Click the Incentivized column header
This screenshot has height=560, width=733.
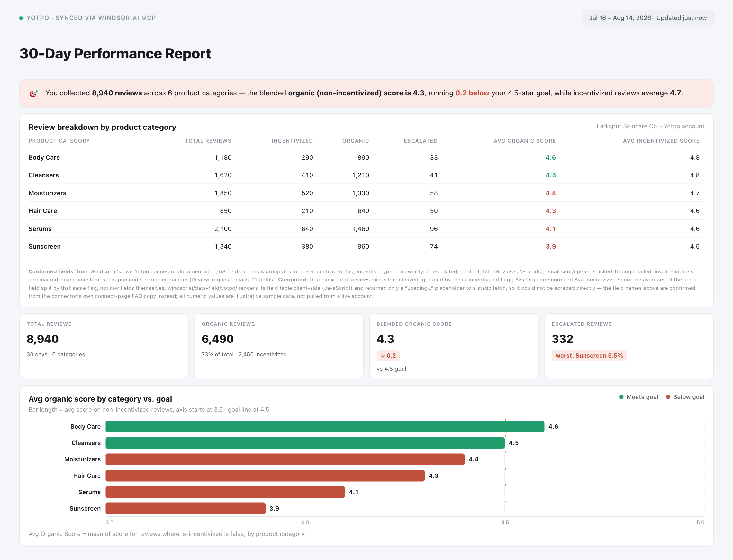(x=292, y=141)
